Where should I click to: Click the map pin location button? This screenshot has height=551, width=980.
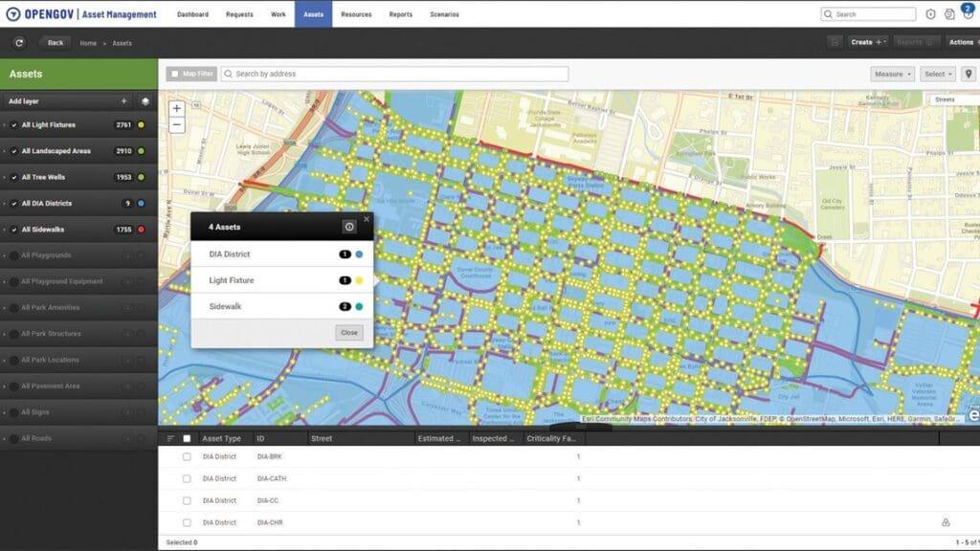(969, 74)
